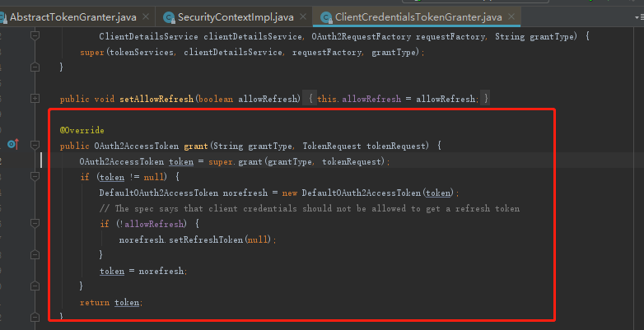Click String grantType in the constructor parameters

534,36
